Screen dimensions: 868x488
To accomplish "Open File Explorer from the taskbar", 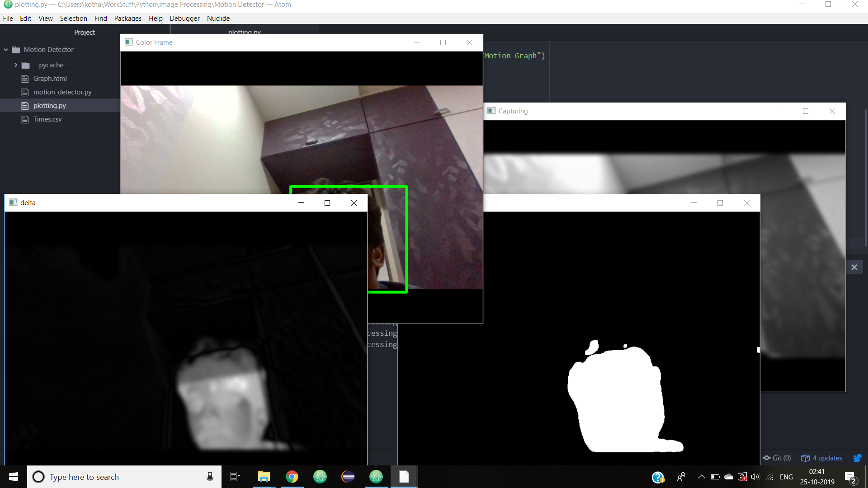I will (x=264, y=477).
